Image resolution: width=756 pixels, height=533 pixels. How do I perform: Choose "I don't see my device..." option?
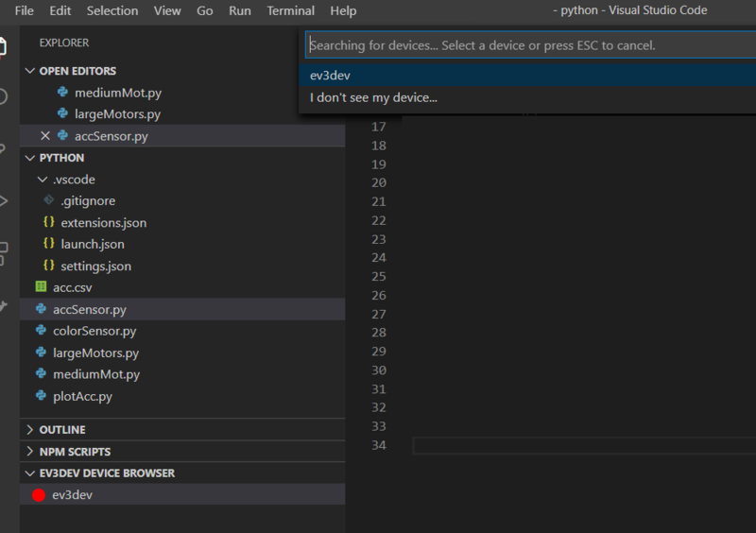(527, 97)
